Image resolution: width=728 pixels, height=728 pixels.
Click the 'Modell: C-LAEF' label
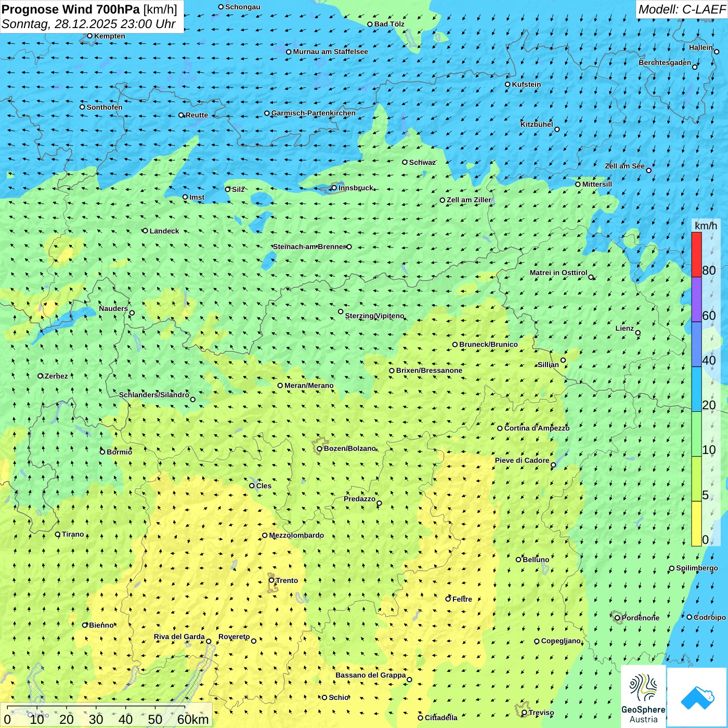[x=681, y=9]
